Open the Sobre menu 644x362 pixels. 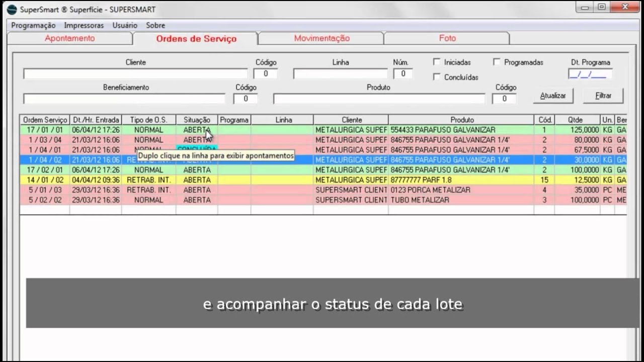point(155,25)
